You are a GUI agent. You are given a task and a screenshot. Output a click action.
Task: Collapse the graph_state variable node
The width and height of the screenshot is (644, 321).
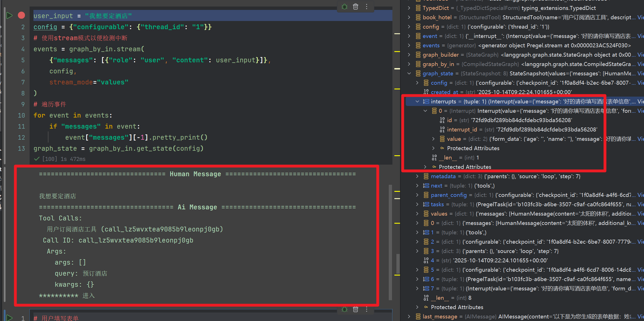(x=409, y=73)
